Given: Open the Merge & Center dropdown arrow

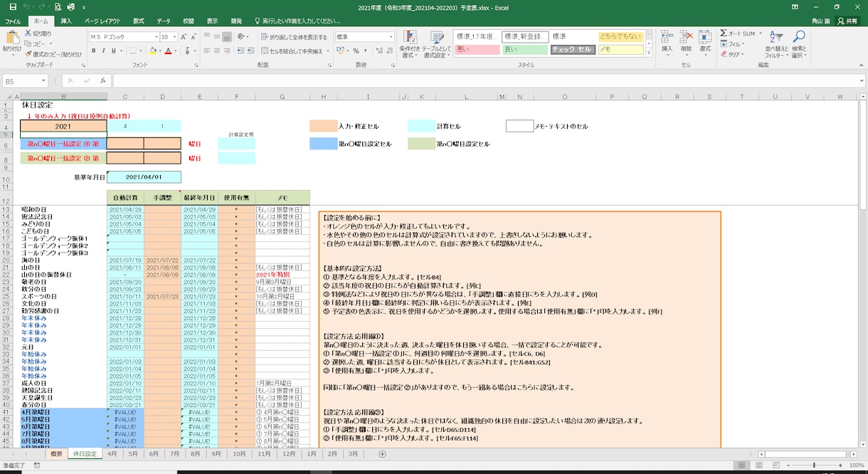Looking at the screenshot, I should pos(328,51).
